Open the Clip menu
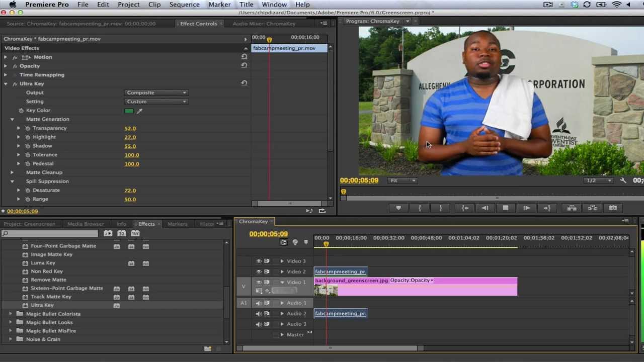This screenshot has width=644, height=362. tap(154, 5)
